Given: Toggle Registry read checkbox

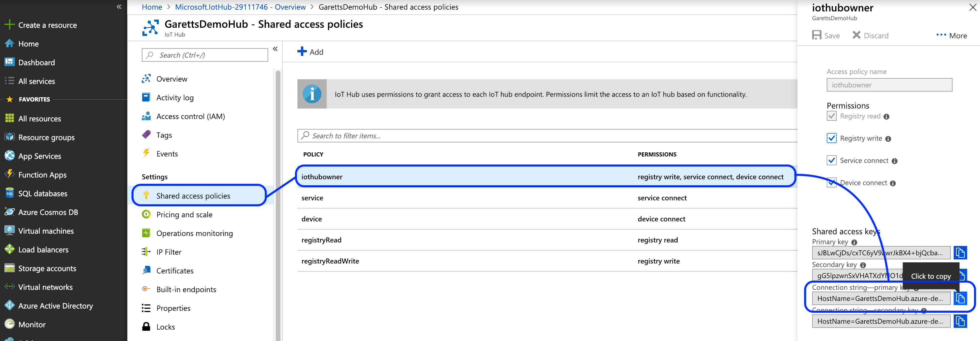Looking at the screenshot, I should coord(831,116).
